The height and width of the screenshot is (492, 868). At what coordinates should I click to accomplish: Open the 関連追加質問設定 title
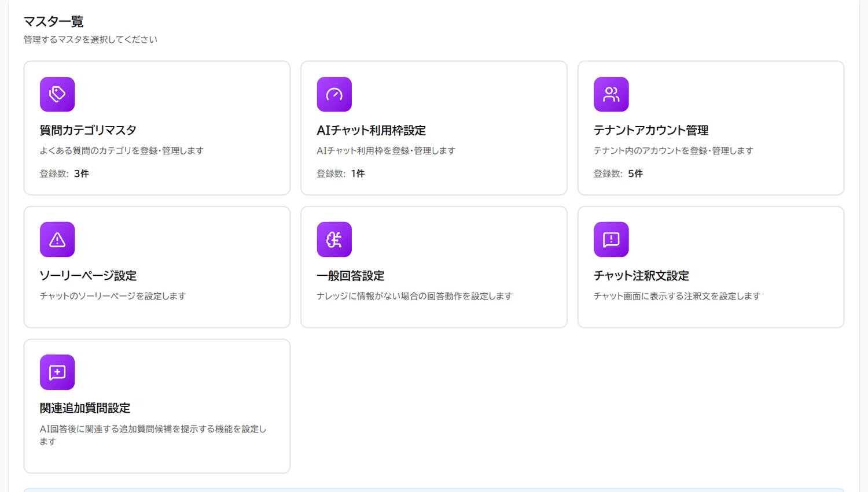click(85, 408)
